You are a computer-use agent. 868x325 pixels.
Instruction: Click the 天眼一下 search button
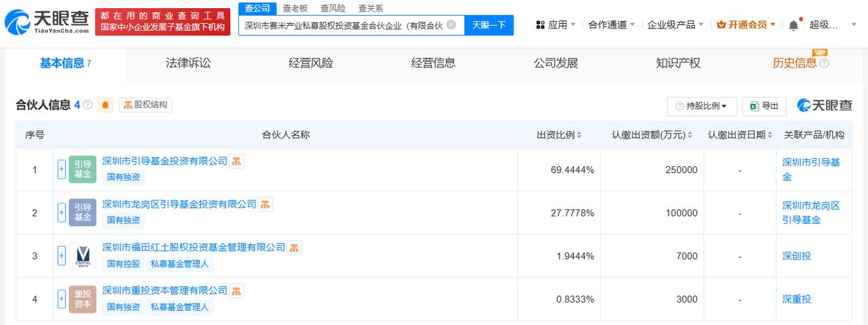pyautogui.click(x=489, y=25)
